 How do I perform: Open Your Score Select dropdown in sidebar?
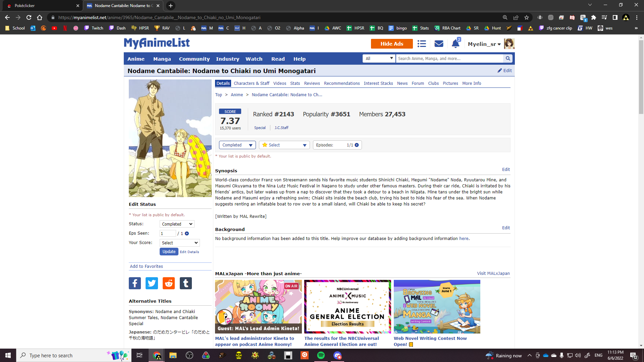click(x=179, y=243)
